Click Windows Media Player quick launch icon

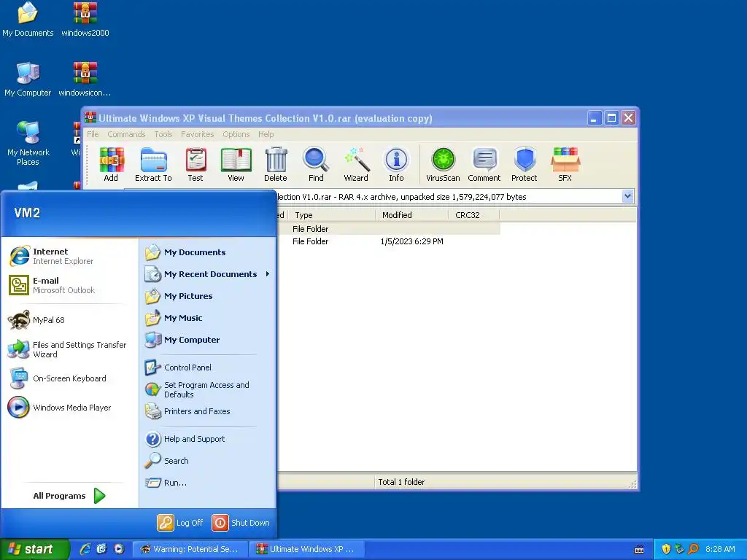[x=119, y=549]
